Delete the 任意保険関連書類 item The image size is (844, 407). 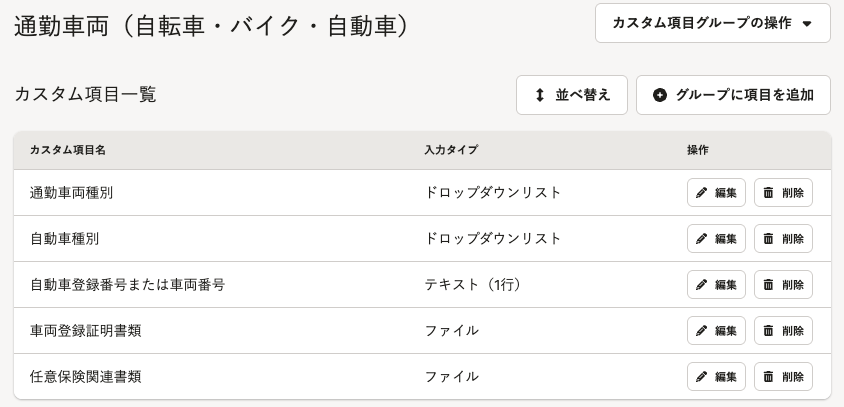pos(783,377)
